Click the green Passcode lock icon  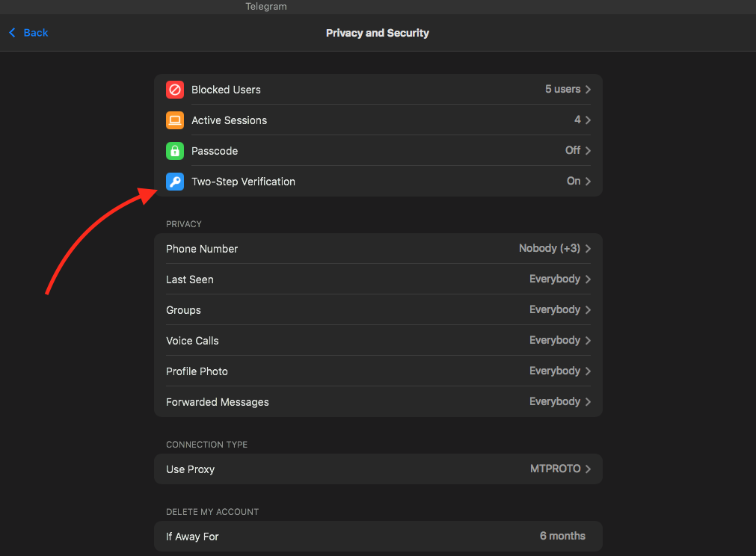click(x=175, y=151)
